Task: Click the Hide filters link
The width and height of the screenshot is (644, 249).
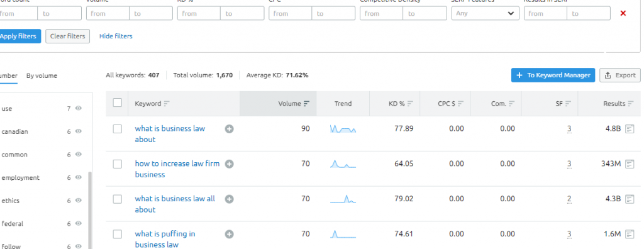Action: tap(116, 36)
